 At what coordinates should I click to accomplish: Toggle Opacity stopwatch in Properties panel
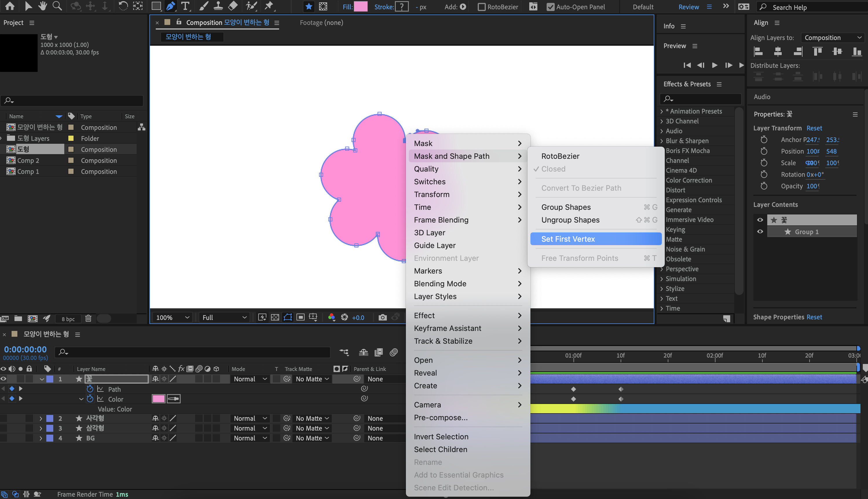(x=764, y=186)
